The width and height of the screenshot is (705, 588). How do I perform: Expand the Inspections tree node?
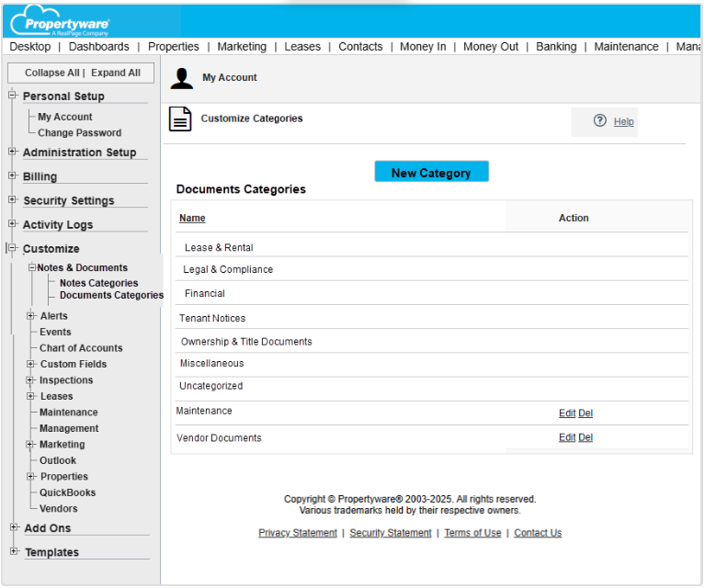[30, 380]
